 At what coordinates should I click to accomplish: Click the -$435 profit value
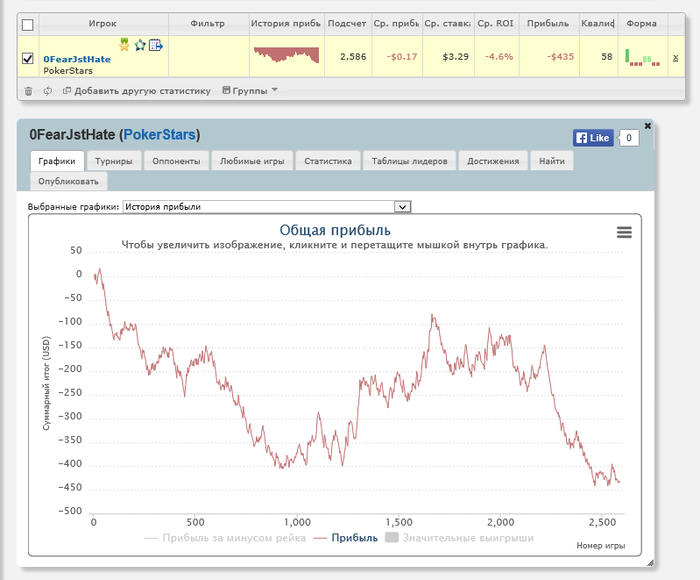point(560,57)
